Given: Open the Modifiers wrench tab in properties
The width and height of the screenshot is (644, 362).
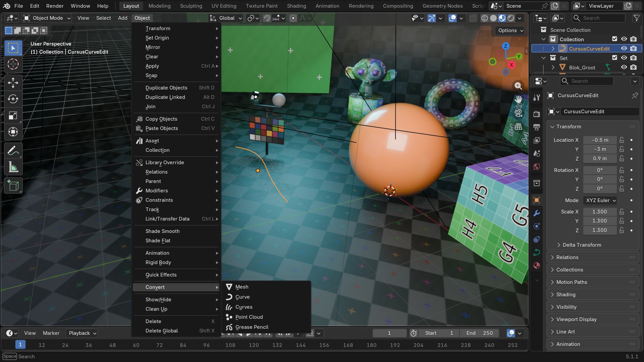Looking at the screenshot, I should click(537, 213).
